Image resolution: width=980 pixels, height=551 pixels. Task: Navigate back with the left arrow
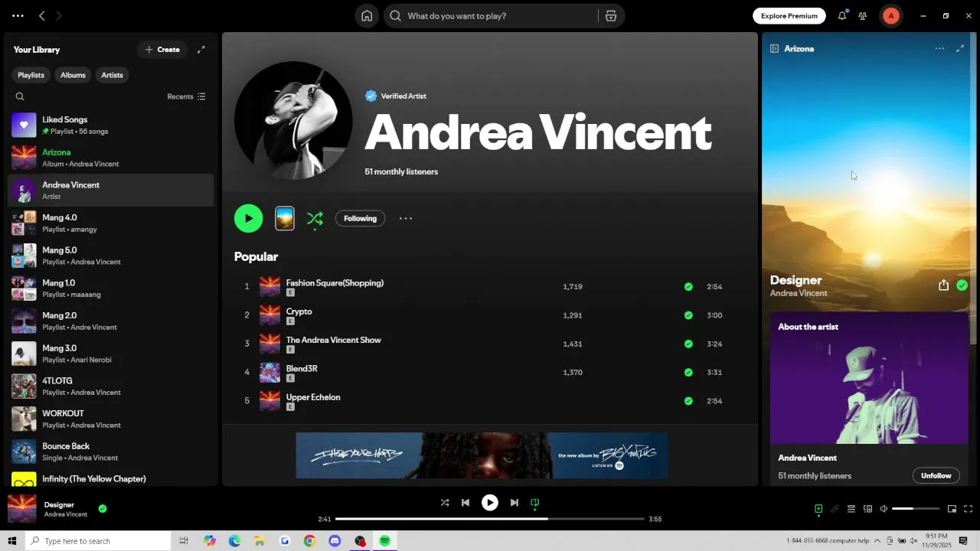coord(42,16)
